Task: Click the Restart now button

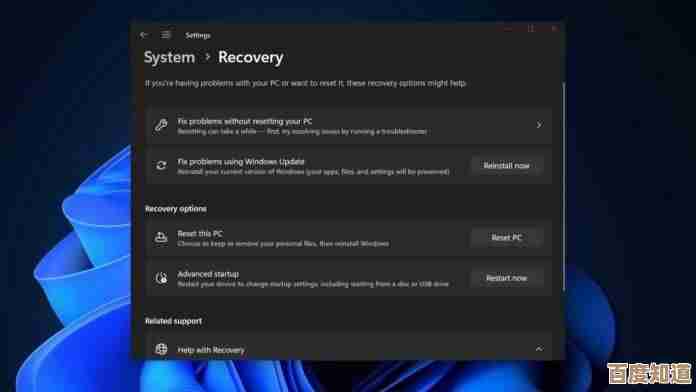Action: click(506, 278)
